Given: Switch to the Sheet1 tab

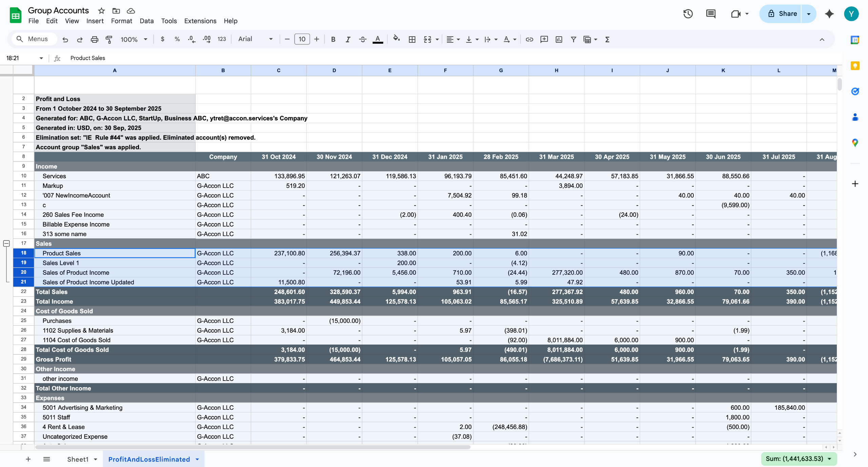Looking at the screenshot, I should click(78, 459).
